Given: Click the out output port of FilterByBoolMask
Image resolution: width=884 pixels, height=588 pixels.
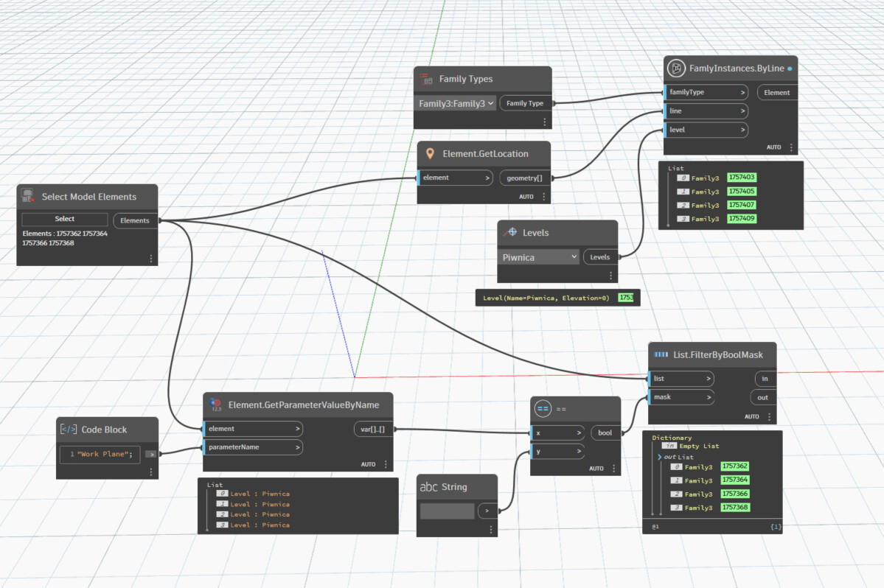Looking at the screenshot, I should click(x=763, y=397).
